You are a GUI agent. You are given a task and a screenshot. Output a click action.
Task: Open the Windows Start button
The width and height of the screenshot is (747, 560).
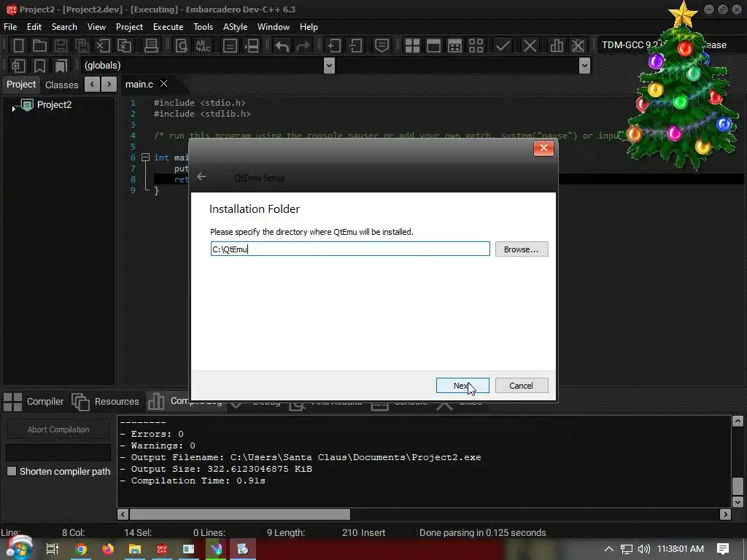click(19, 548)
